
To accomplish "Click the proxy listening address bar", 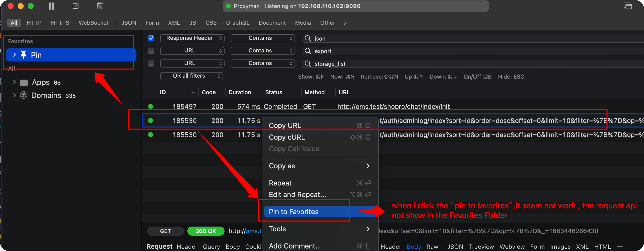I will (x=355, y=6).
